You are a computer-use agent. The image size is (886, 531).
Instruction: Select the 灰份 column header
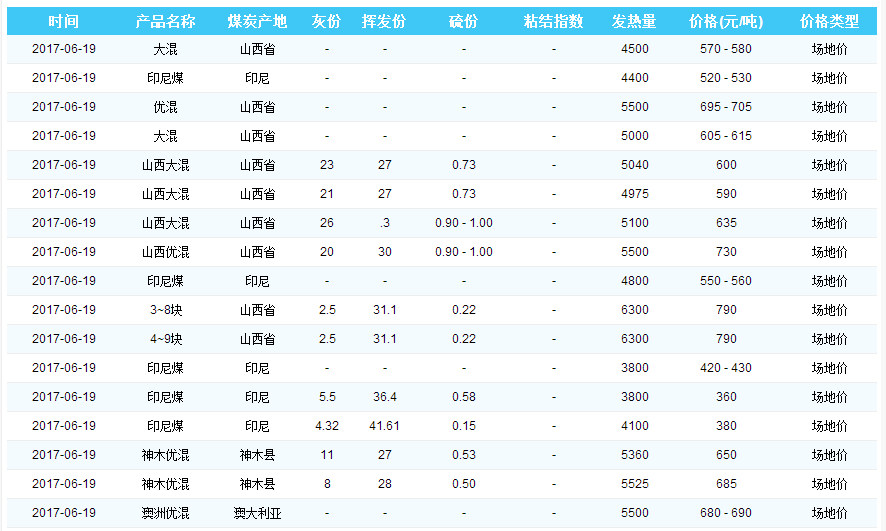pyautogui.click(x=327, y=21)
